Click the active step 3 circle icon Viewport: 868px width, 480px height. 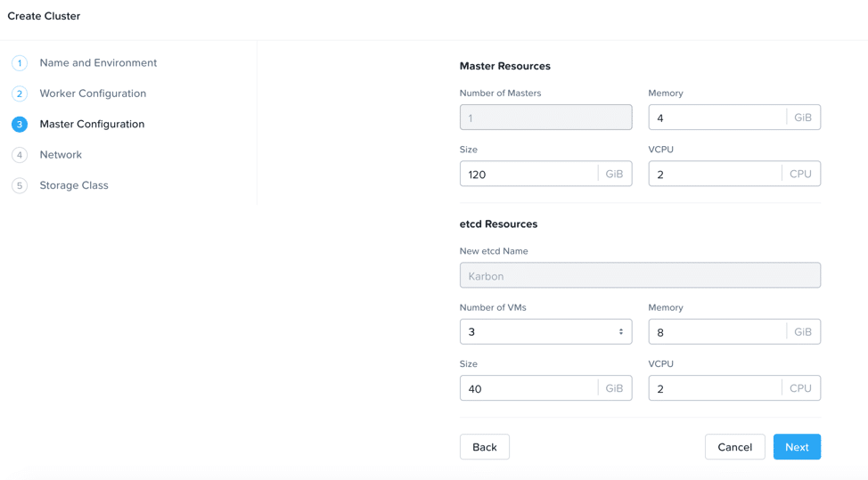20,125
